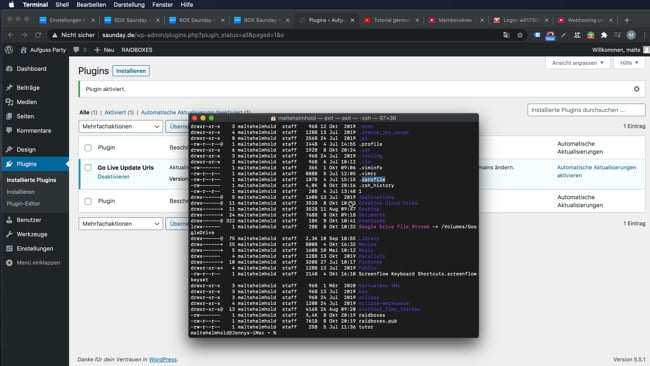Switch to the Tutorial browser tab

tap(390, 20)
